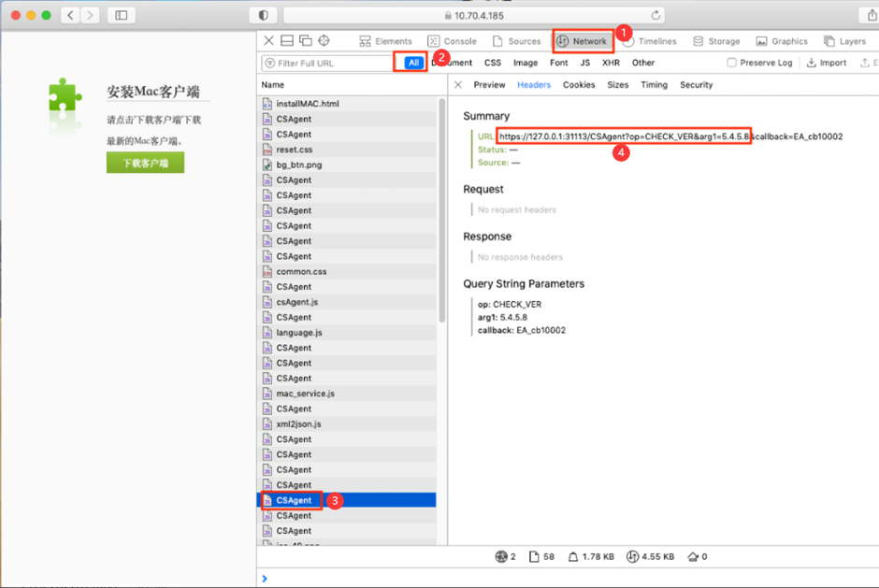
Task: Close the Web Inspector panel
Action: tap(268, 40)
